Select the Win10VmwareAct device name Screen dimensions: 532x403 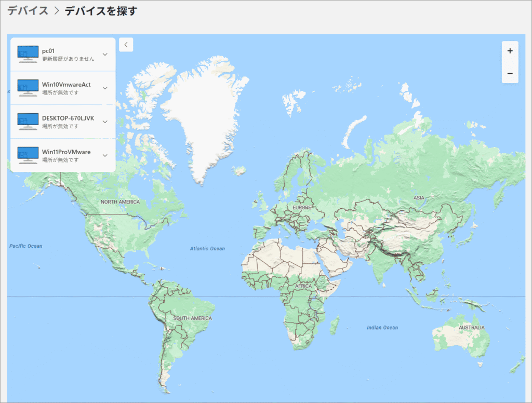pos(66,84)
